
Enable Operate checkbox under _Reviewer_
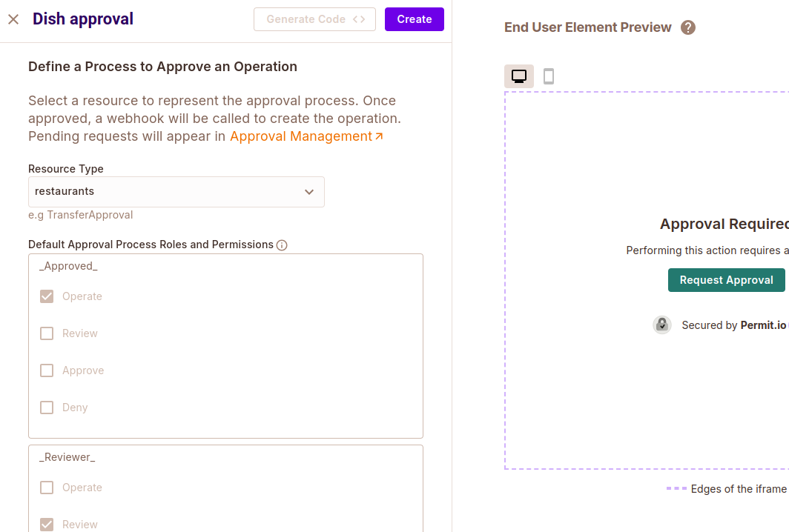(x=47, y=488)
